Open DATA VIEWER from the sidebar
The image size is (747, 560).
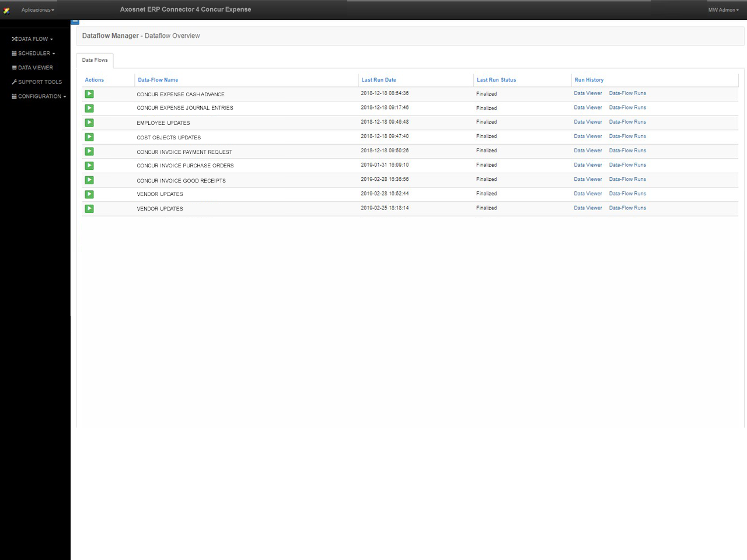pyautogui.click(x=32, y=67)
